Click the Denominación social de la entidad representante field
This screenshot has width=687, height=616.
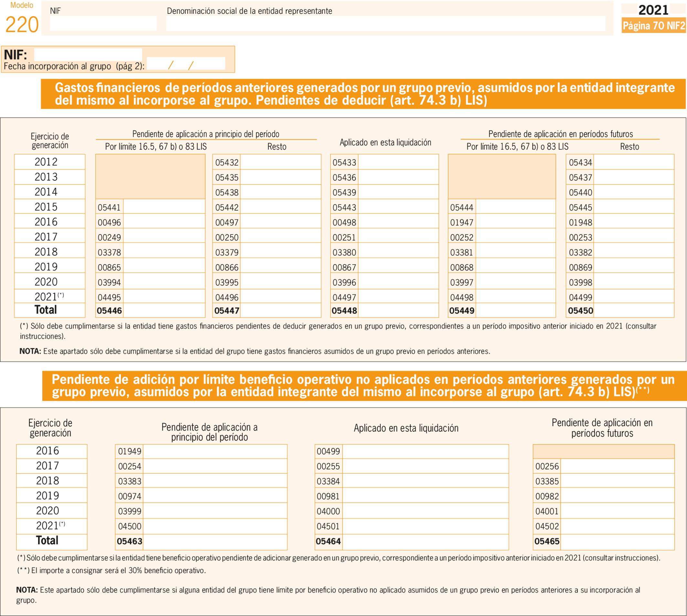(x=385, y=23)
